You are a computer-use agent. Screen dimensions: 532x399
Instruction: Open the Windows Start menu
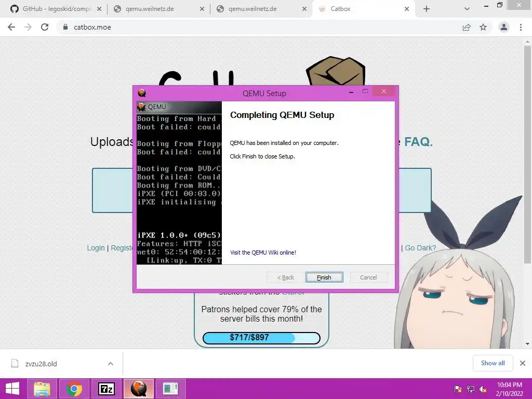(12, 389)
